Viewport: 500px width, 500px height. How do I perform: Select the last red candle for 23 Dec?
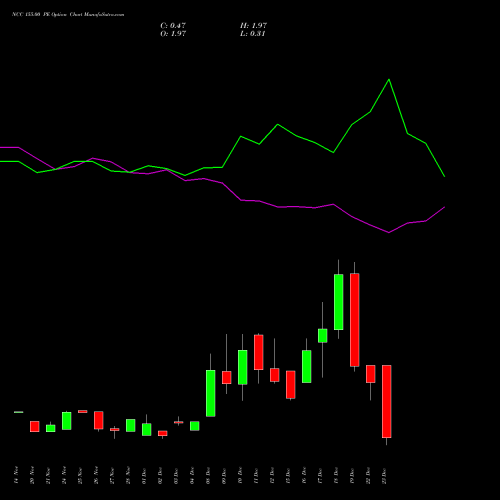pos(387,401)
